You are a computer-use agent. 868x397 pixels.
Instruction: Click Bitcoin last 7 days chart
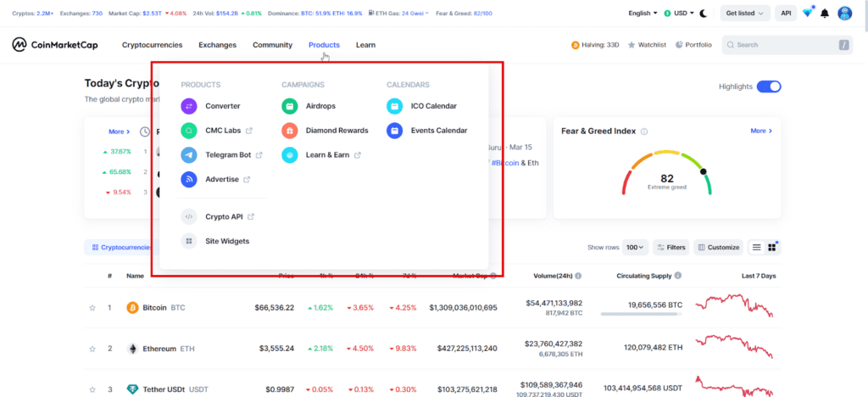coord(733,306)
